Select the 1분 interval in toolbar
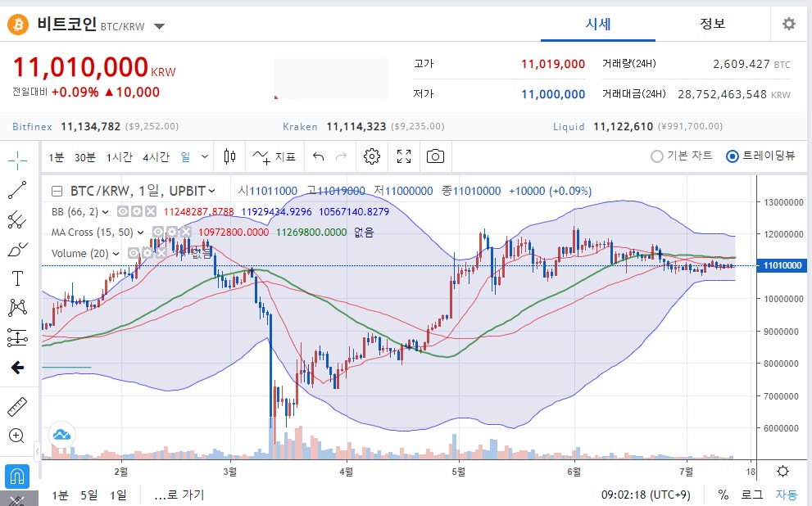Viewport: 812px width, 506px height. tap(56, 156)
